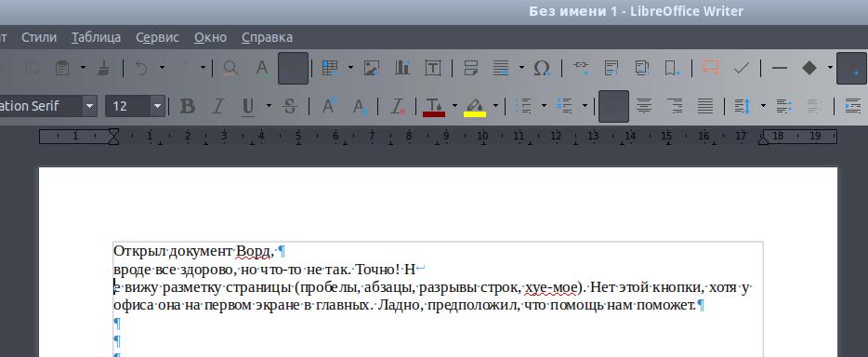Screen dimensions: 868x357
Task: Insert a page break
Action: [x=470, y=68]
